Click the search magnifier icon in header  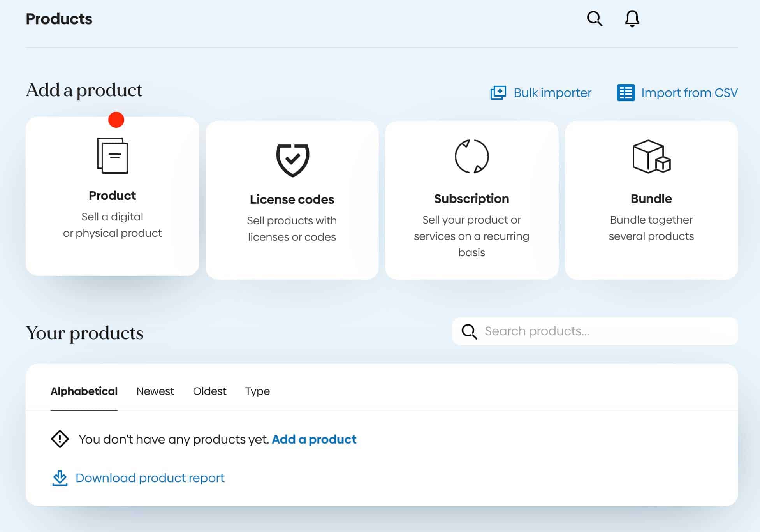[x=594, y=18]
